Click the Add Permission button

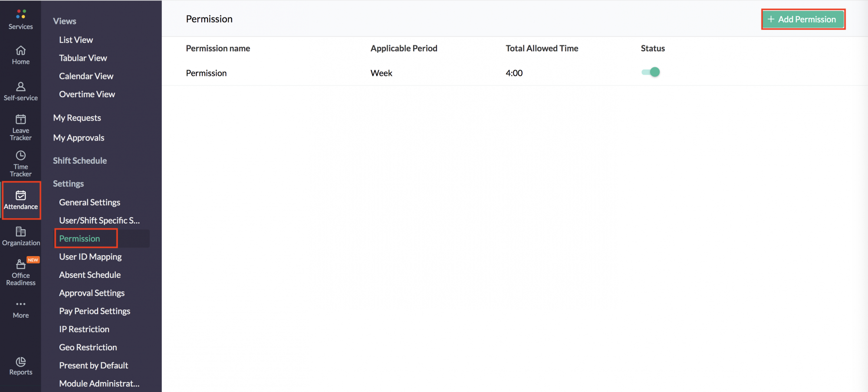tap(803, 19)
